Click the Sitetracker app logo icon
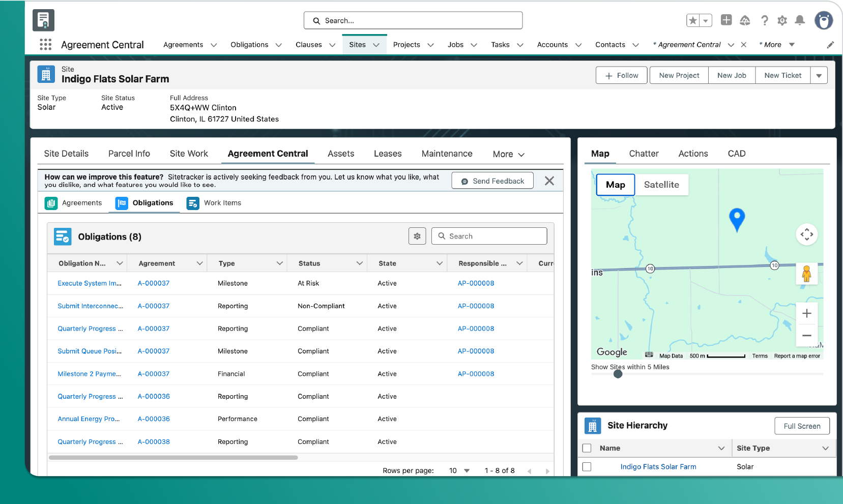843x504 pixels. click(44, 20)
